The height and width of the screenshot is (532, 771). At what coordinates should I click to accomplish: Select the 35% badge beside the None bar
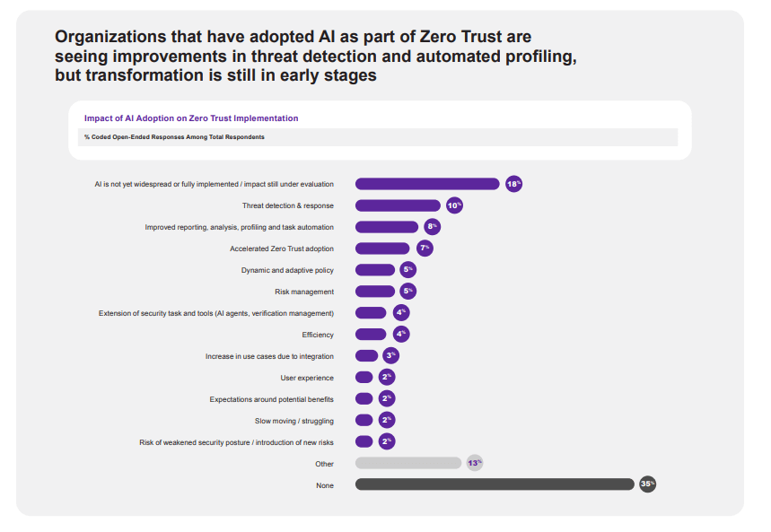(647, 484)
